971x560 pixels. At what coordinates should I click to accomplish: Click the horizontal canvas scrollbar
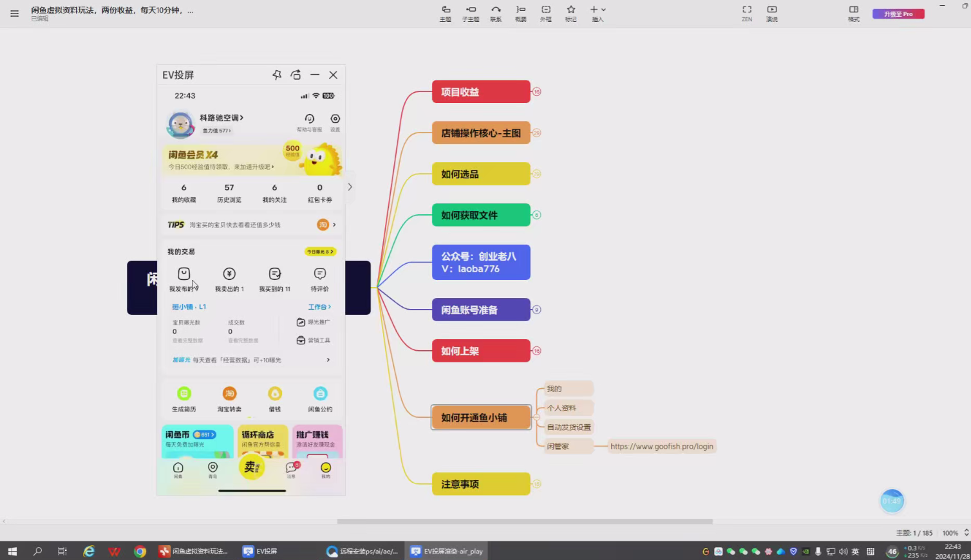(x=525, y=521)
